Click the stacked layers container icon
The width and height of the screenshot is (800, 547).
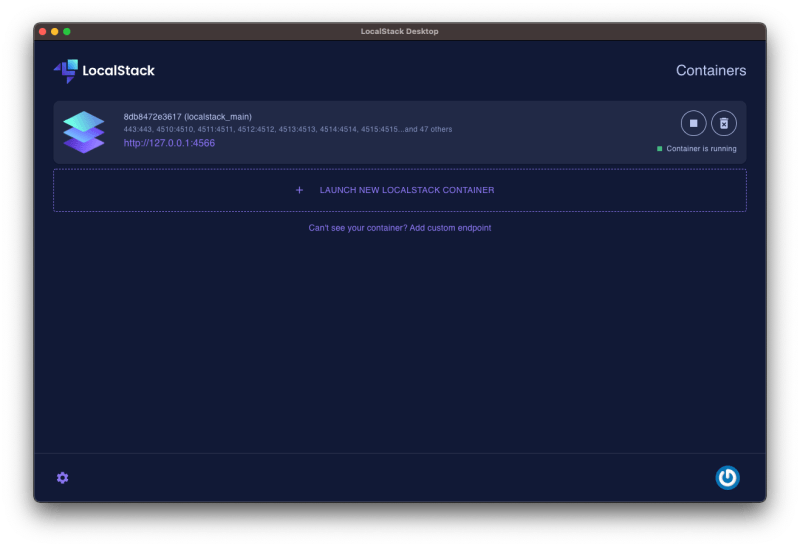click(x=84, y=132)
